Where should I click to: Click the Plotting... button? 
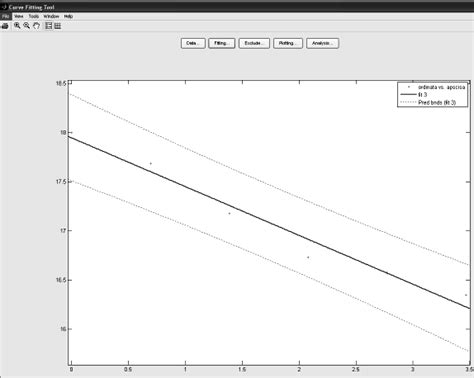tap(288, 43)
